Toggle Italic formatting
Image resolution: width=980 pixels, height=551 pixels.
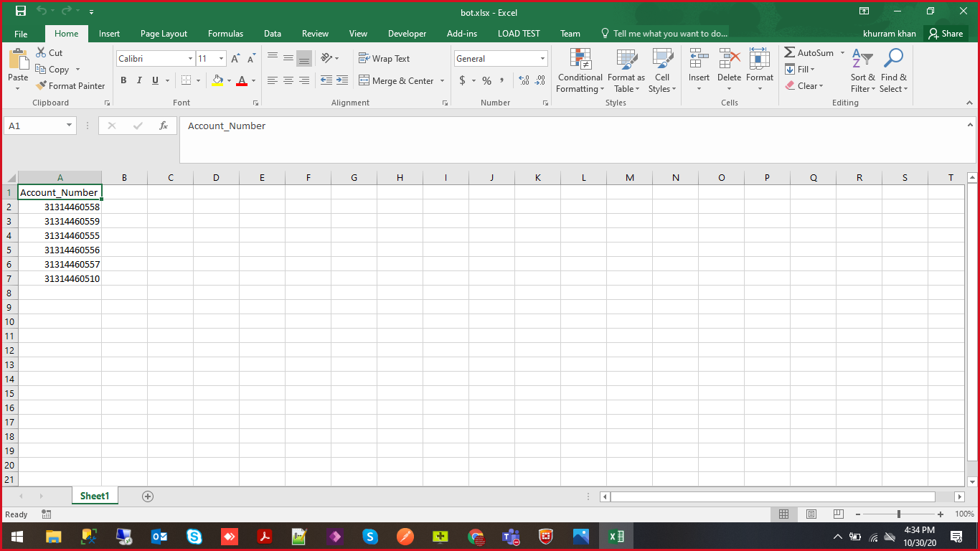(139, 81)
